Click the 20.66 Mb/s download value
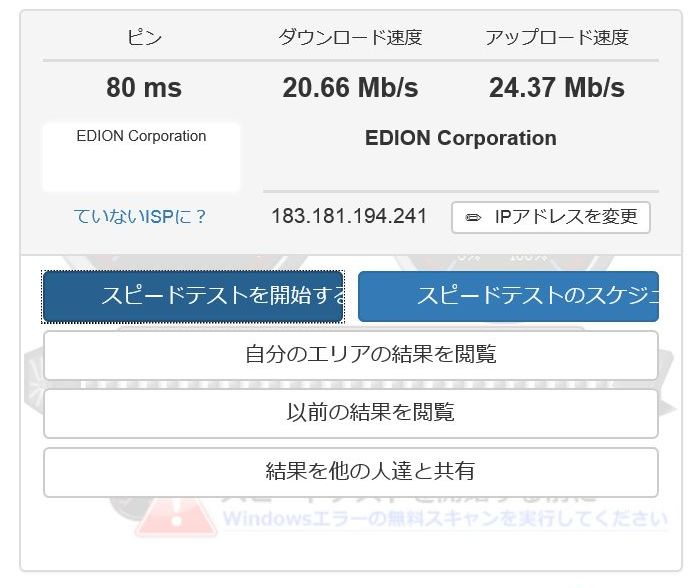 [x=350, y=88]
